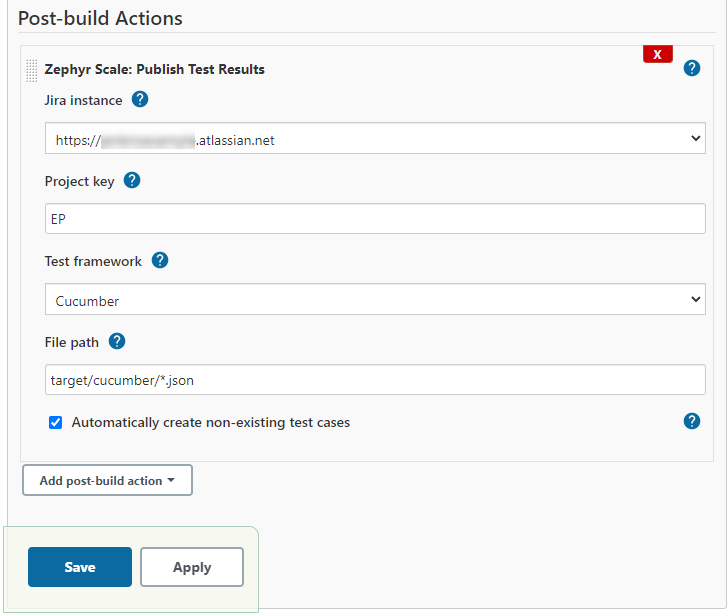This screenshot has height=615, width=728.
Task: Click the 'Test framework' field label
Action: coord(93,261)
